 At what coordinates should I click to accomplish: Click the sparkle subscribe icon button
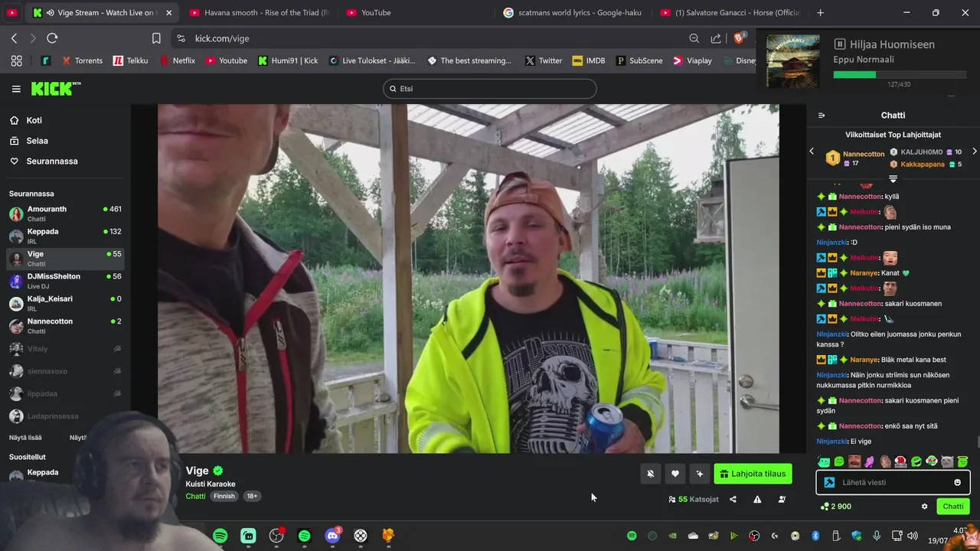point(699,474)
